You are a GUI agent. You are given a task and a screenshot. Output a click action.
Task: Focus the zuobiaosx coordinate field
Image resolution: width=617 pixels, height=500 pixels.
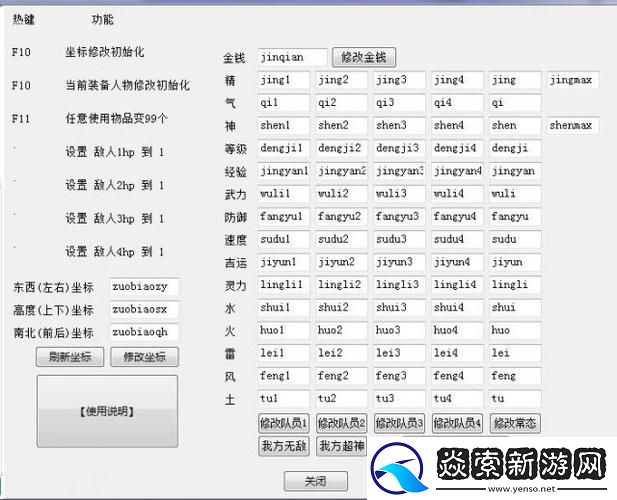point(144,310)
